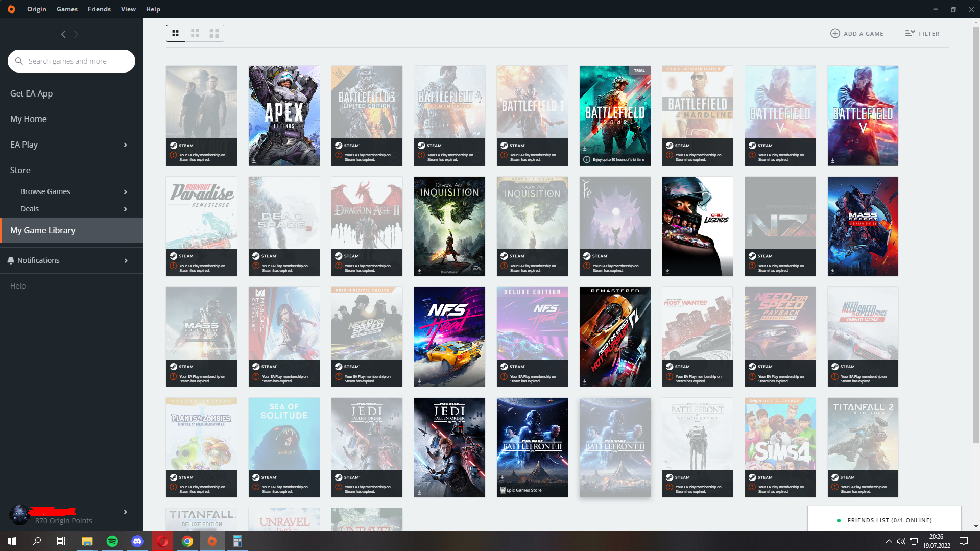Click the ADD A GAME button label
Screen dimensions: 980x551
(x=864, y=34)
